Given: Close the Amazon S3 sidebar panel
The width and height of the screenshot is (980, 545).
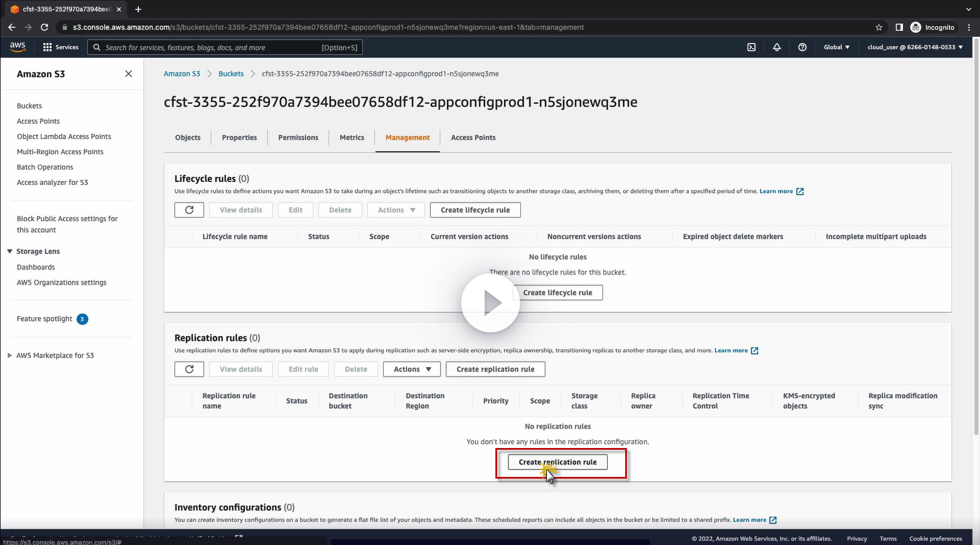Looking at the screenshot, I should (129, 74).
